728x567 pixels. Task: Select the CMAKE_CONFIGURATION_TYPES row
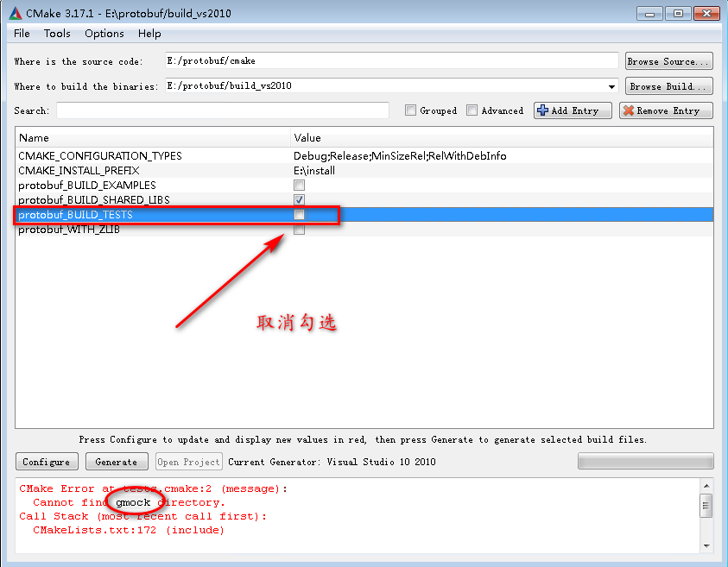(364, 155)
